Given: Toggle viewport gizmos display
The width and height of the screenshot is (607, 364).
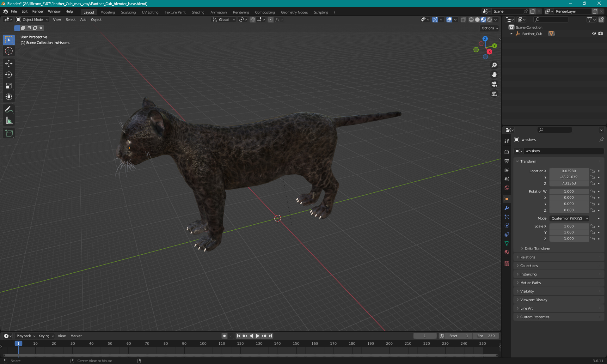Looking at the screenshot, I should [435, 20].
